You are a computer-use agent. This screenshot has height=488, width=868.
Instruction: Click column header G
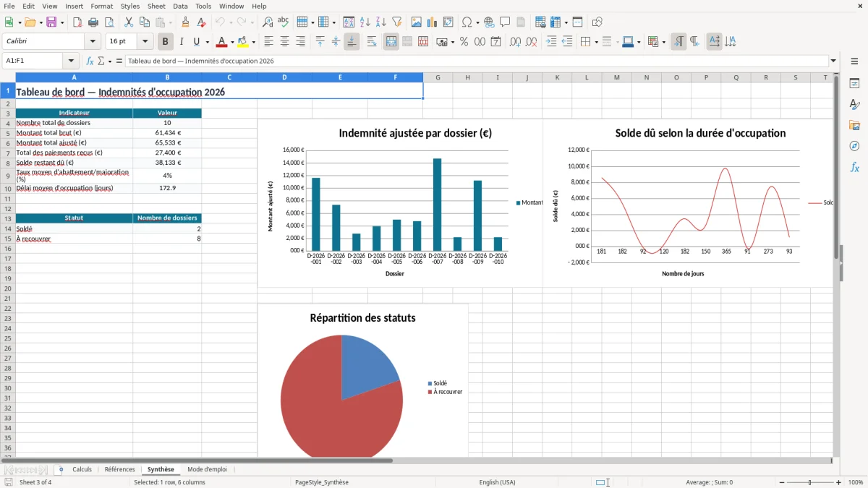point(438,77)
